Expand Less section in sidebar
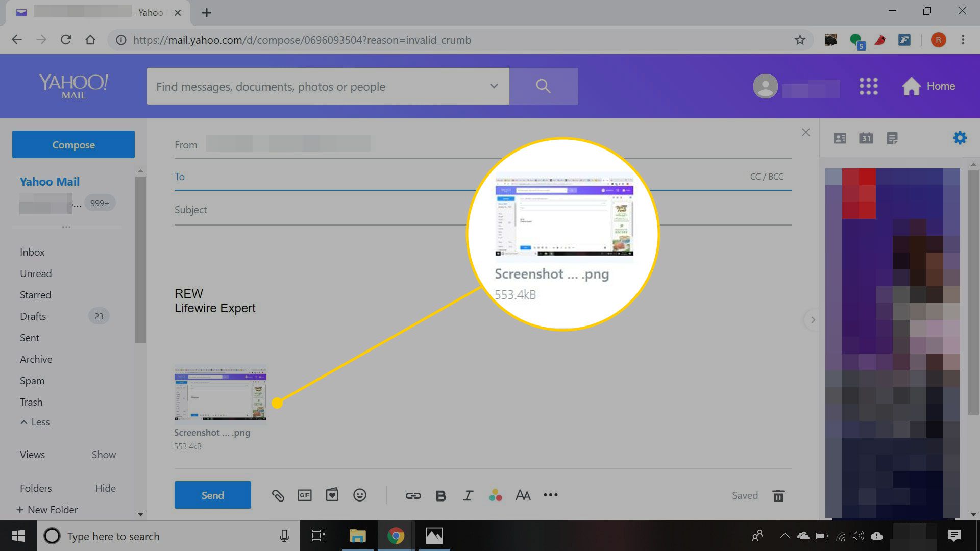Image resolution: width=980 pixels, height=551 pixels. click(x=33, y=422)
